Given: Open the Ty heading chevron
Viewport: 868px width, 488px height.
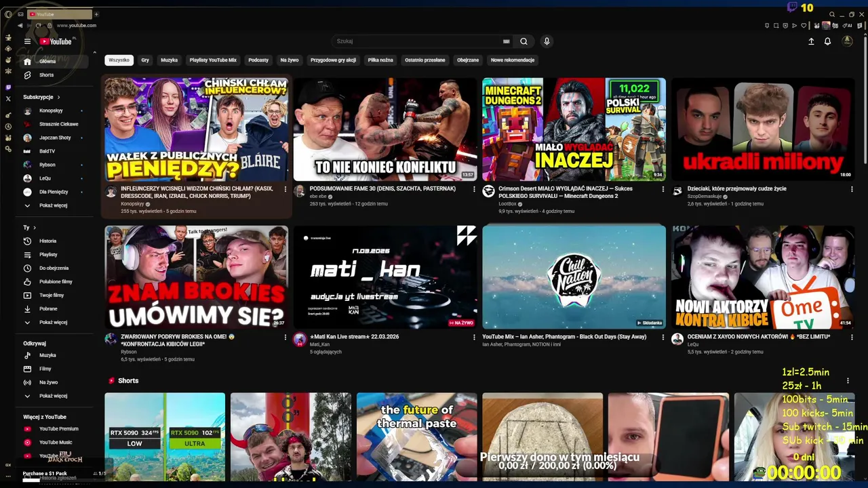Looking at the screenshot, I should pyautogui.click(x=35, y=228).
